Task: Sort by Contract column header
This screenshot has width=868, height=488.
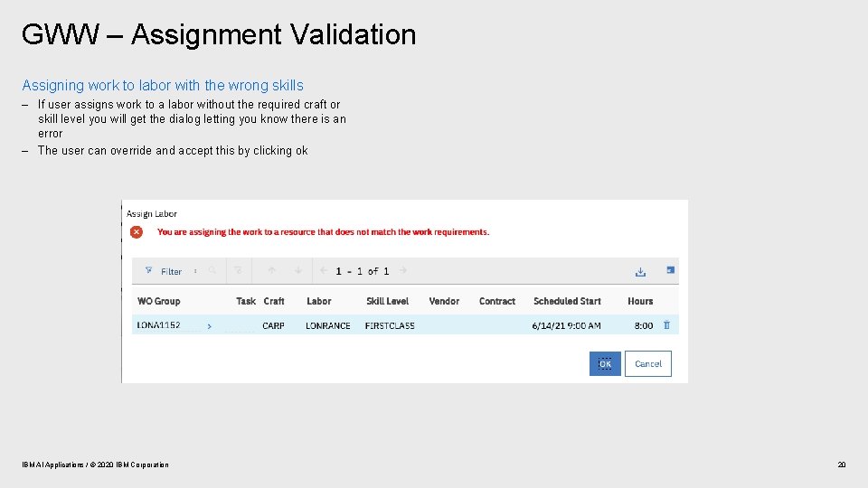Action: (x=497, y=301)
